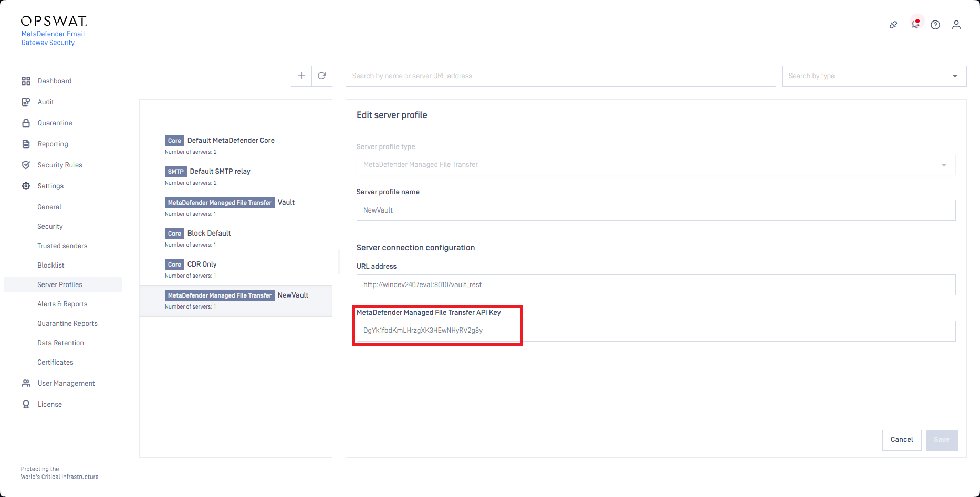Click the Managed File Transfer API Key field
The height and width of the screenshot is (497, 980).
click(656, 331)
